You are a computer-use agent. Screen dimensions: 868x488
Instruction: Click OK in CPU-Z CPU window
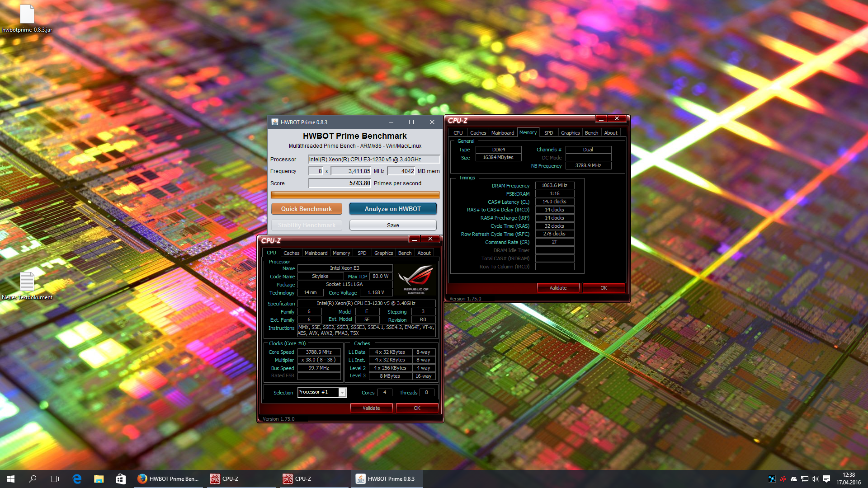pyautogui.click(x=417, y=408)
